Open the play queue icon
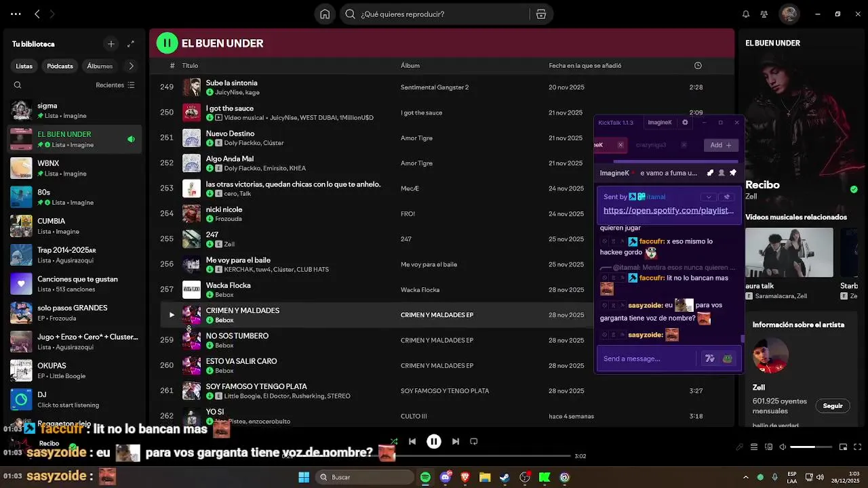The image size is (868, 488). [x=754, y=447]
